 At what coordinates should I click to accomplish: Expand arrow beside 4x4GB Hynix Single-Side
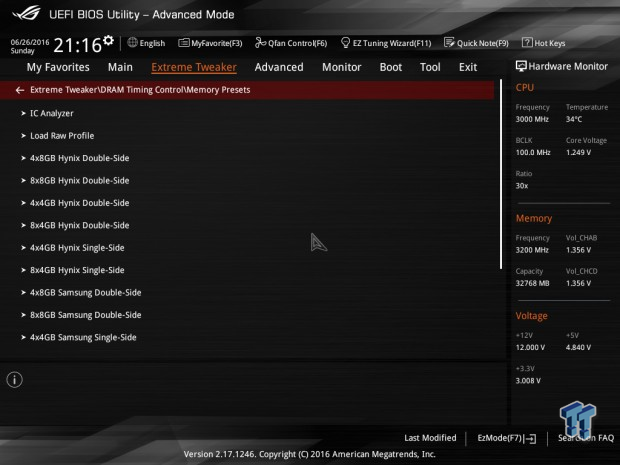23,248
